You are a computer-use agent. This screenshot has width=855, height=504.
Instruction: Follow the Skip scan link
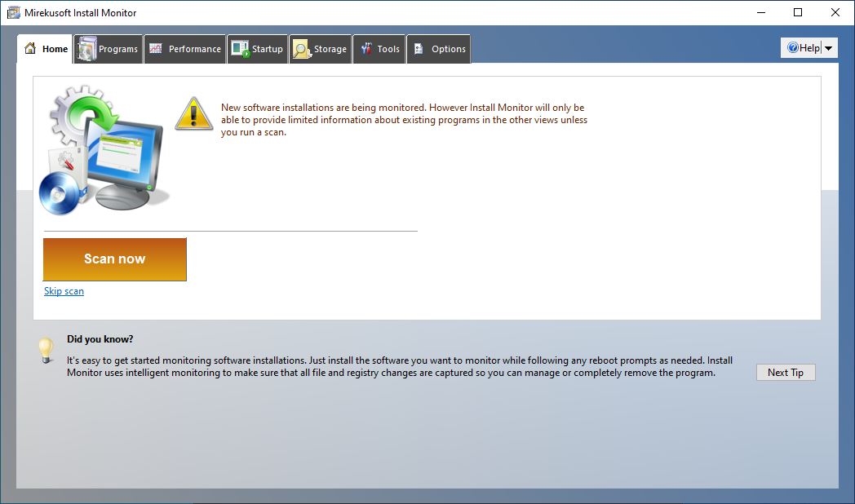point(64,291)
